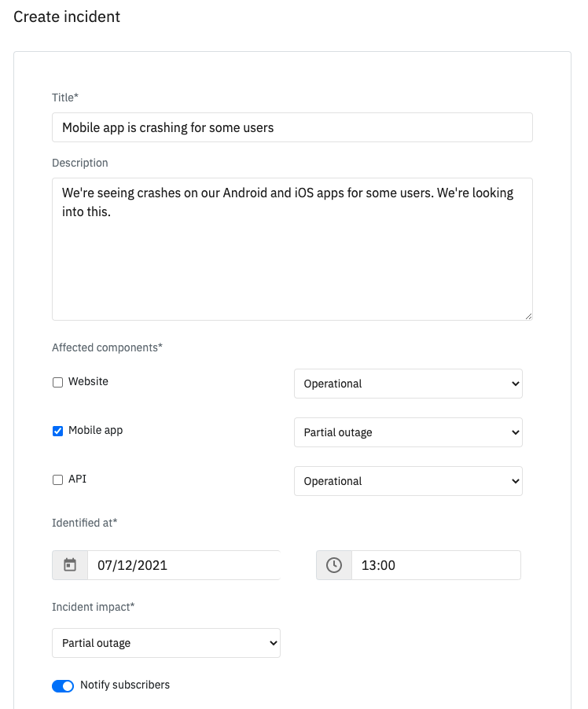Uncheck the Mobile app checkbox
The height and width of the screenshot is (709, 588).
(x=57, y=431)
